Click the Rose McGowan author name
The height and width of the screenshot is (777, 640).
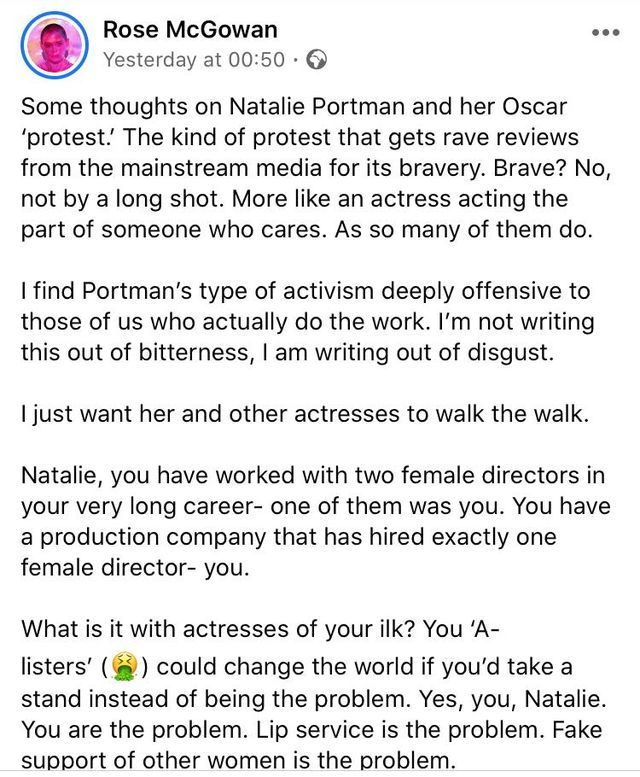click(190, 30)
